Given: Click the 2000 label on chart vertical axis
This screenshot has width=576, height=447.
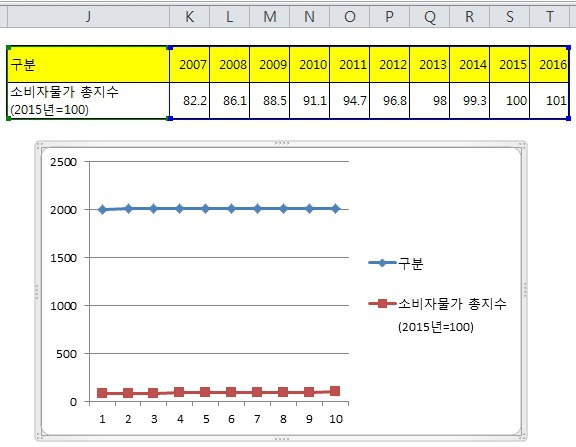Looking at the screenshot, I should [x=64, y=210].
